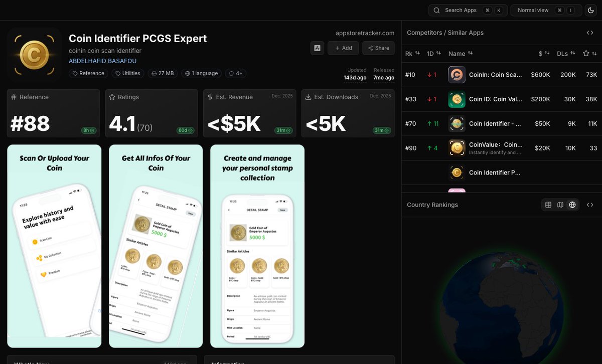Open CoinValue: Coin... app icon
Image resolution: width=602 pixels, height=364 pixels.
[x=457, y=148]
